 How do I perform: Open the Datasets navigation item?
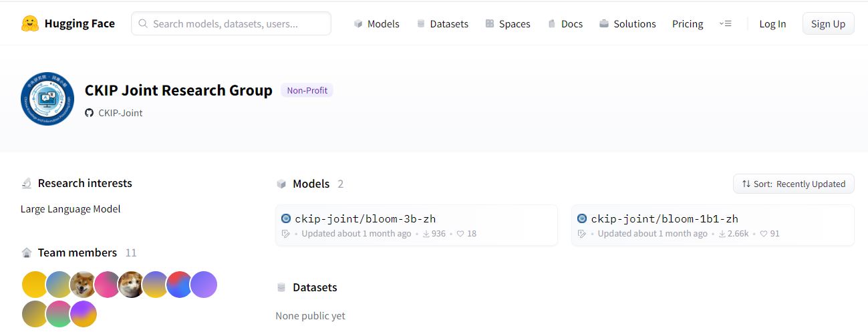[442, 23]
